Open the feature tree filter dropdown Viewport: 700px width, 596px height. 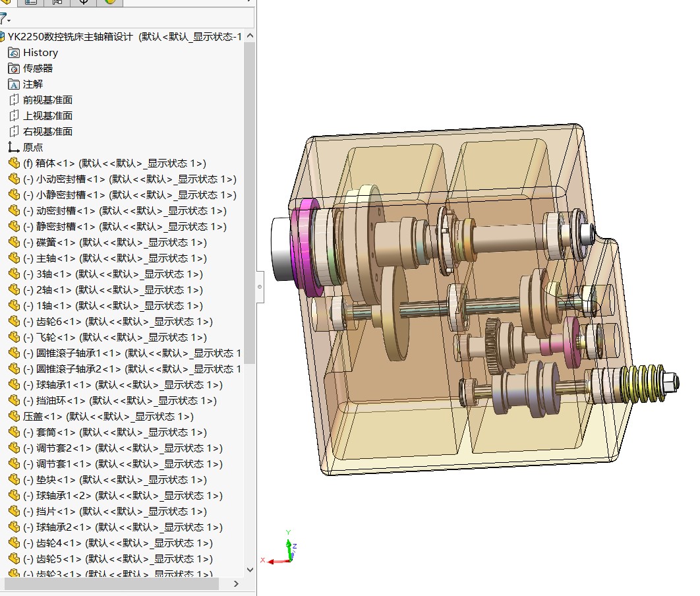click(5, 18)
